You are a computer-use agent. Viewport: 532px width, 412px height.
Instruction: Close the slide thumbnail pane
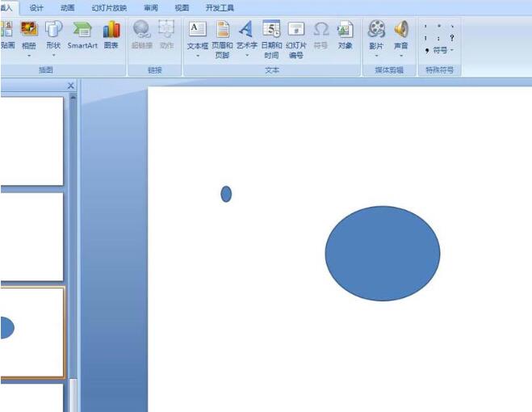(x=71, y=86)
